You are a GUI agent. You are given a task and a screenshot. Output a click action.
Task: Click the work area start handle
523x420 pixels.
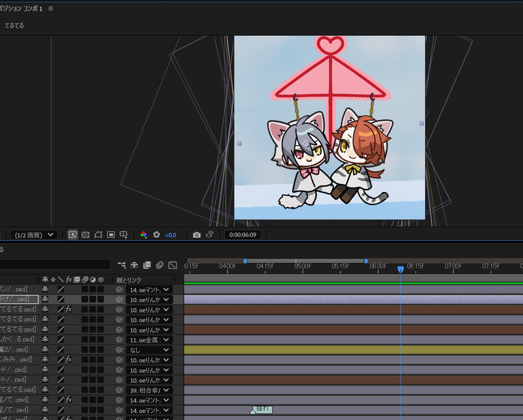(245, 261)
